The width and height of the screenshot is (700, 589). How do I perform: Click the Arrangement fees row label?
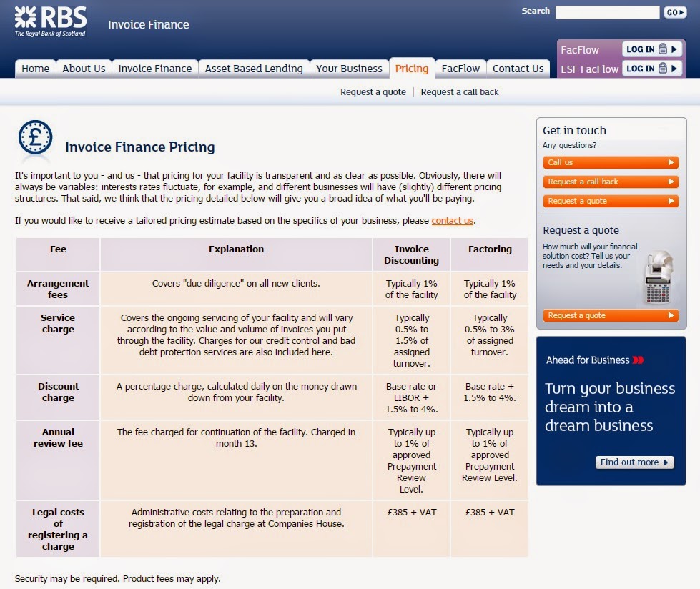pos(58,289)
